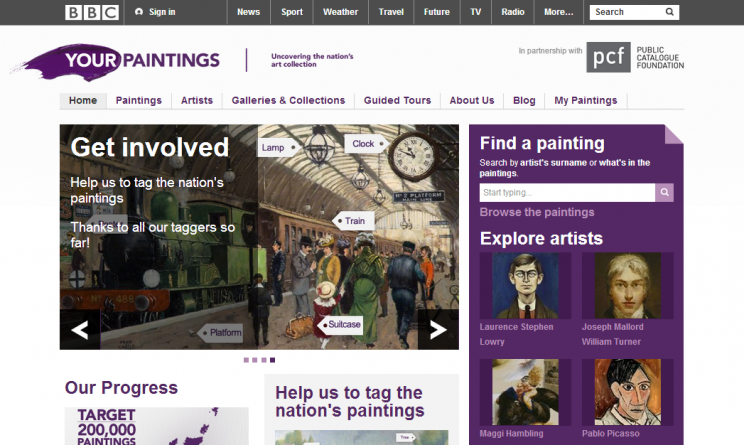
Task: Click the Platform tag on the painting
Action: click(x=222, y=333)
